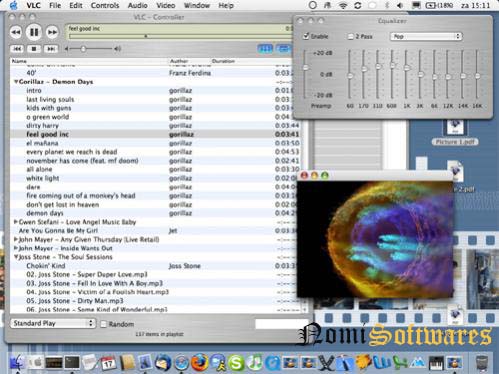Pause playback with the pause button
This screenshot has height=374, width=499.
pos(34,32)
